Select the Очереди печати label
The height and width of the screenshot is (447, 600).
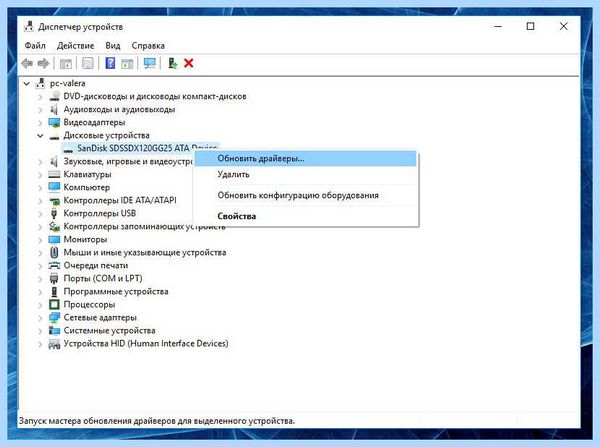(96, 266)
